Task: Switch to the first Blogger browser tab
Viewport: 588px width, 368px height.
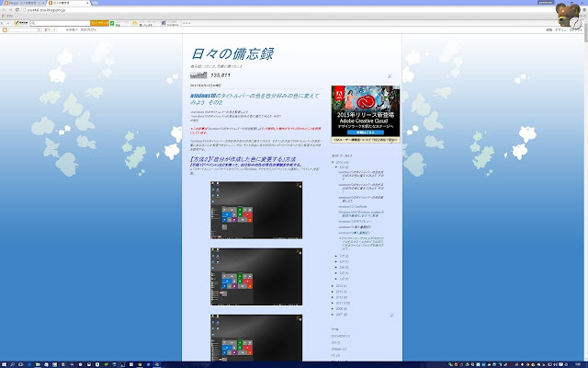Action: (x=23, y=3)
